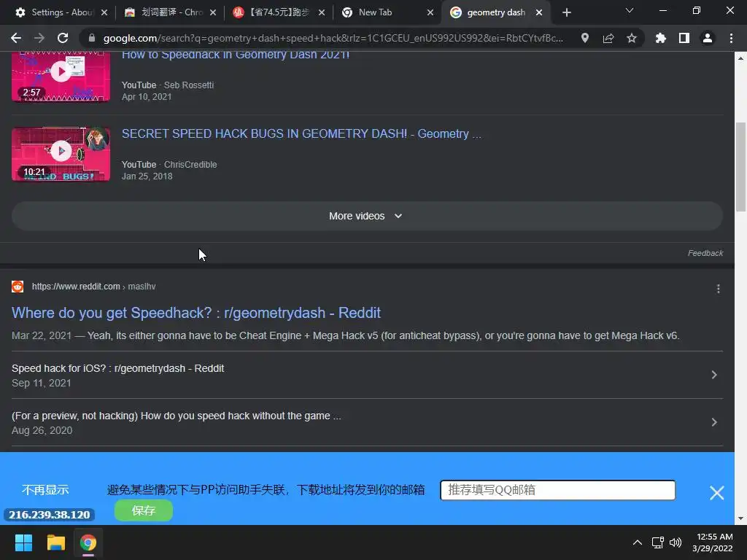Close the blue banner with the X
747x560 pixels.
[716, 492]
